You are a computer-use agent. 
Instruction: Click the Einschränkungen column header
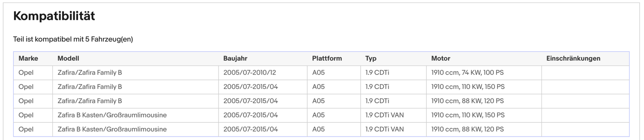click(573, 58)
